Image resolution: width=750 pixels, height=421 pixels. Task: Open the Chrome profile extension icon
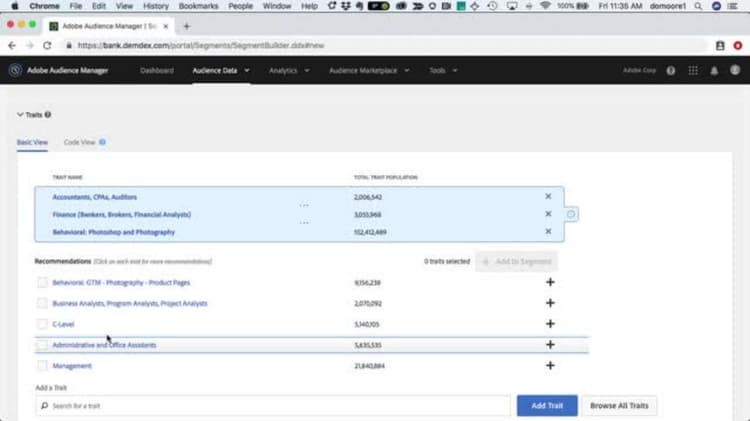720,45
